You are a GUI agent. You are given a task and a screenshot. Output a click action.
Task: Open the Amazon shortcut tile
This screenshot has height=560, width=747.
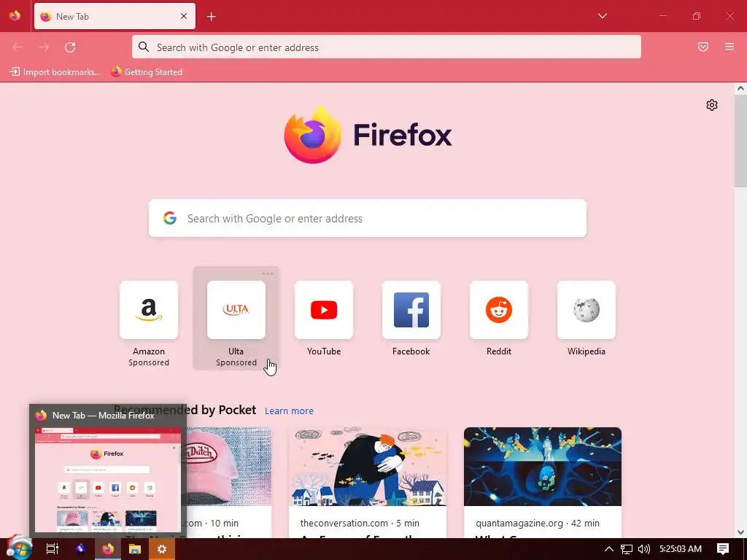149,310
